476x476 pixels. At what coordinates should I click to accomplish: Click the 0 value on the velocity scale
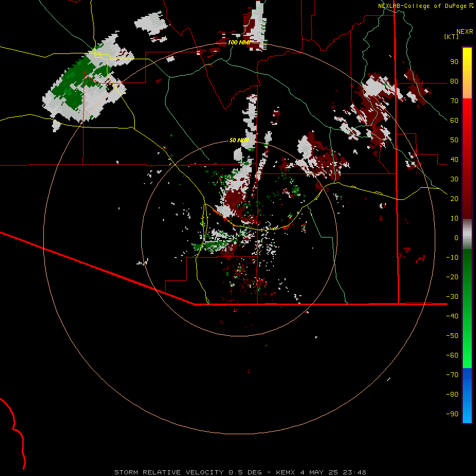point(456,238)
